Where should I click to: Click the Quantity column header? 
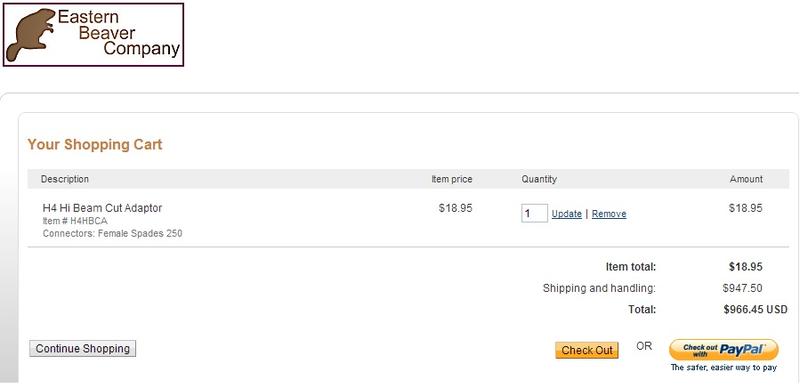[539, 179]
